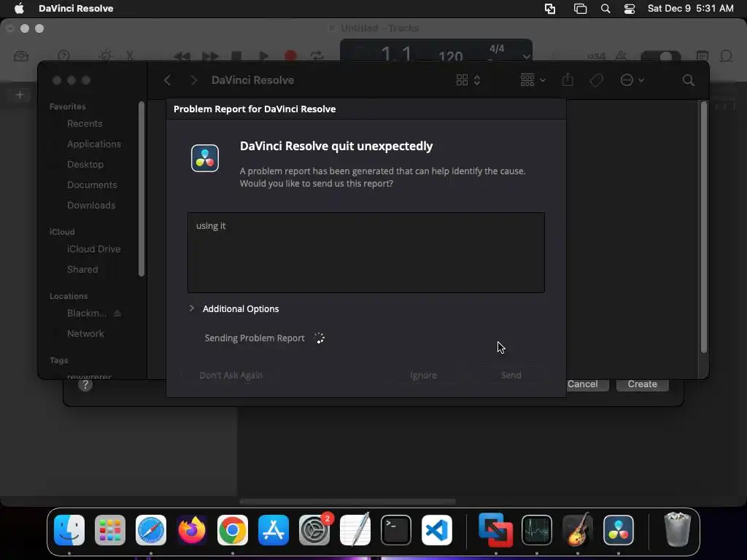Select Applications in the Finder sidebar
Image resolution: width=747 pixels, height=560 pixels.
tap(94, 144)
